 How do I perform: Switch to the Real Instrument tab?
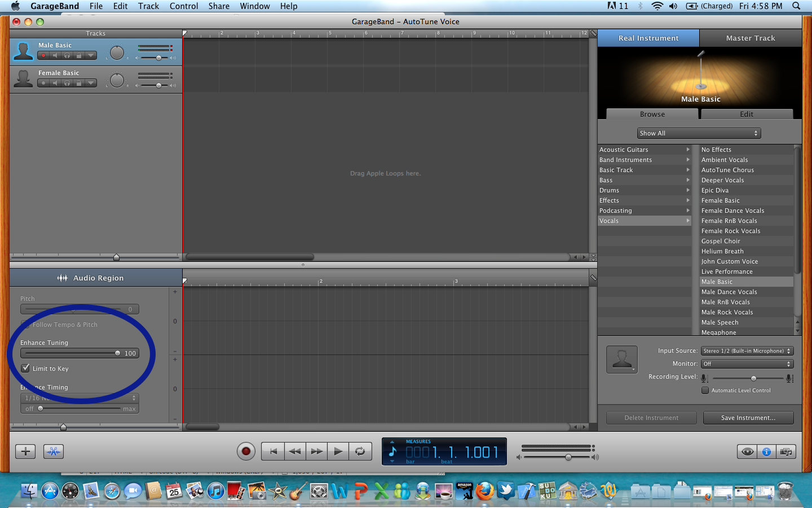pyautogui.click(x=648, y=38)
